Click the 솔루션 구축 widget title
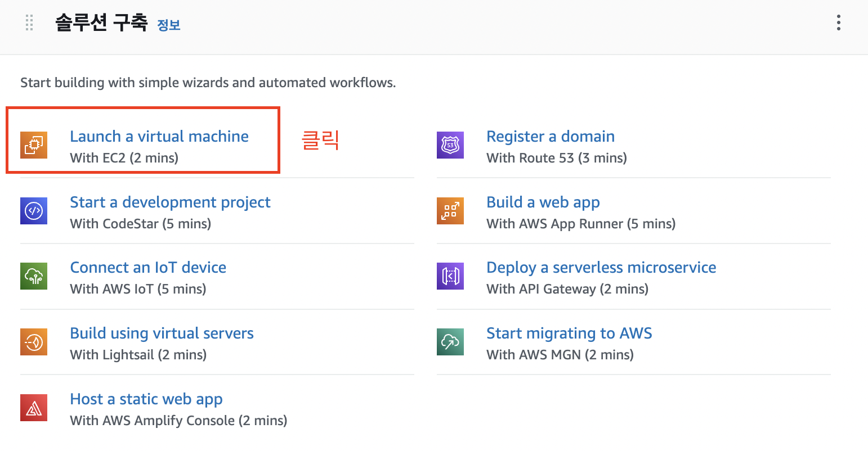This screenshot has width=868, height=451. [x=101, y=23]
